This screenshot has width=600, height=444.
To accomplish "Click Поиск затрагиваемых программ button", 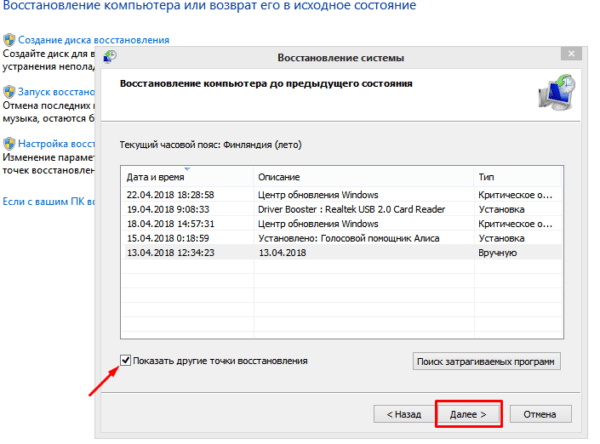I will coord(486,361).
